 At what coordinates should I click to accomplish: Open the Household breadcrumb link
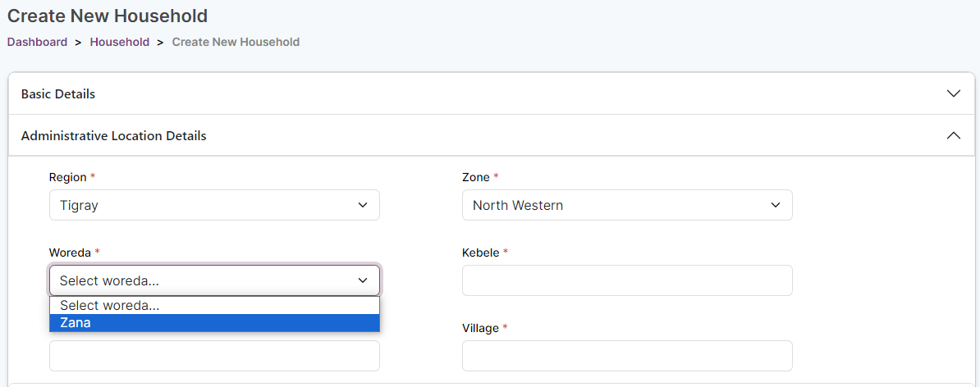(x=120, y=42)
